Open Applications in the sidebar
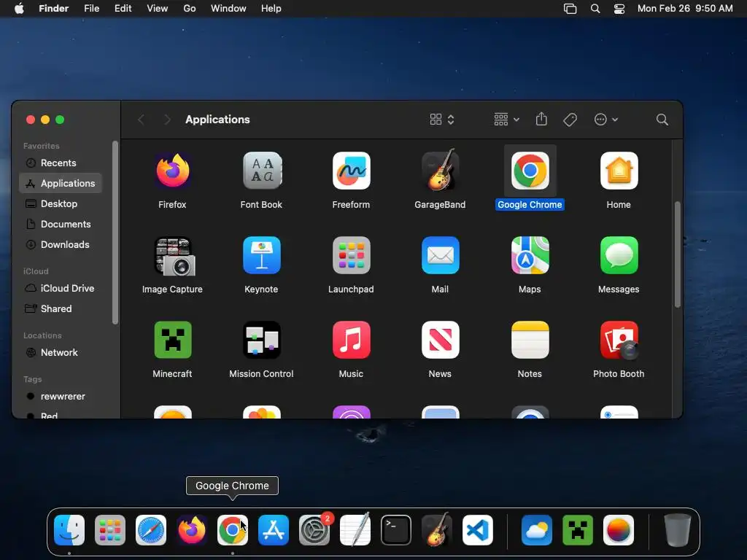Screen dimensions: 747x560 point(60,183)
